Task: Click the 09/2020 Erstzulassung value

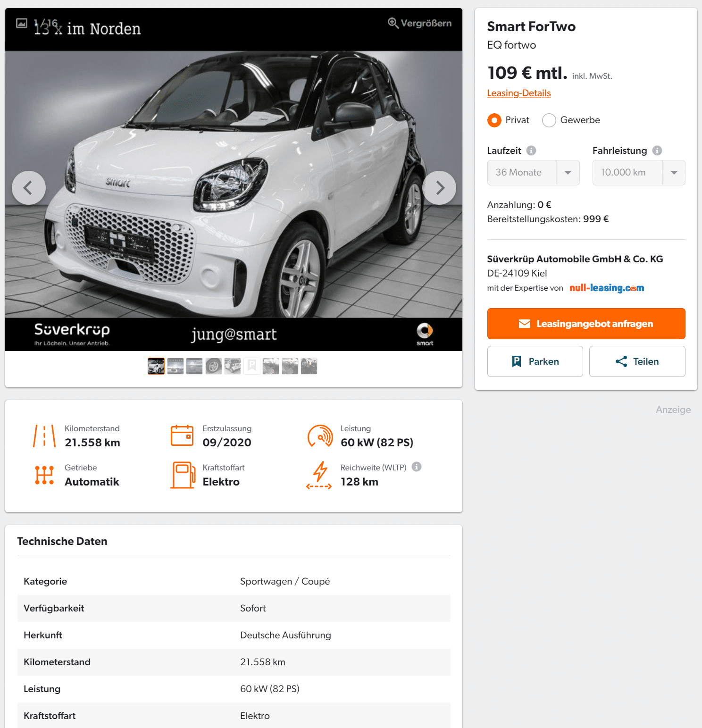Action: (227, 443)
